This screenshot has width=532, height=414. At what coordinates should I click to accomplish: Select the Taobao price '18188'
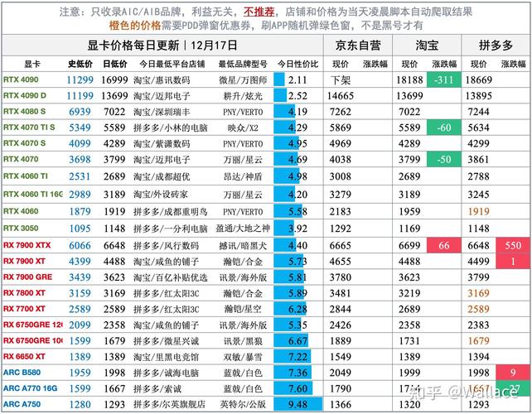tap(409, 80)
